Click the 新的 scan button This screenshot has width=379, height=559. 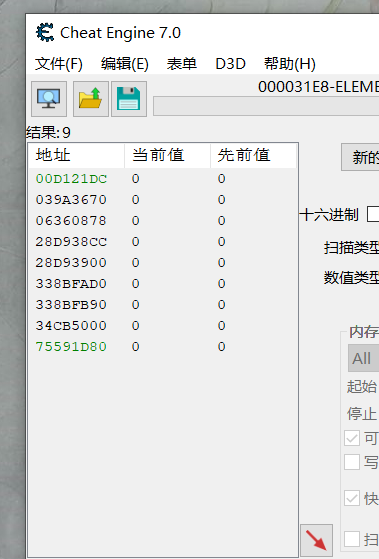click(x=360, y=157)
